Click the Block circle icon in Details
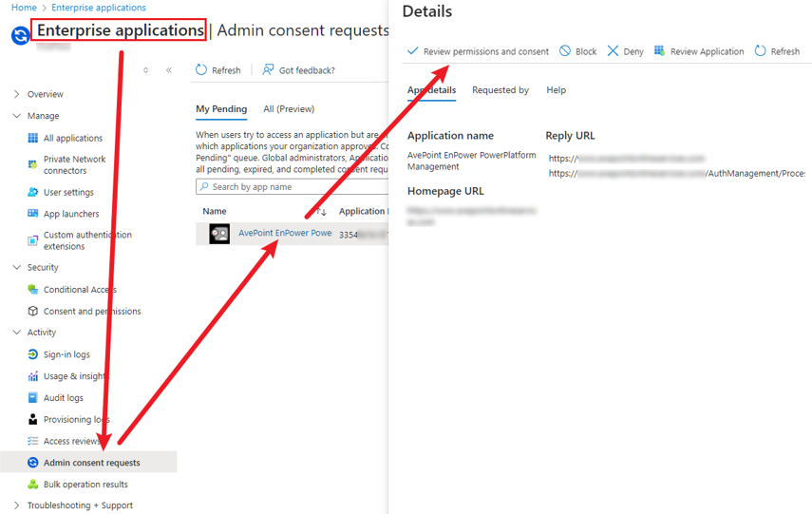 565,50
